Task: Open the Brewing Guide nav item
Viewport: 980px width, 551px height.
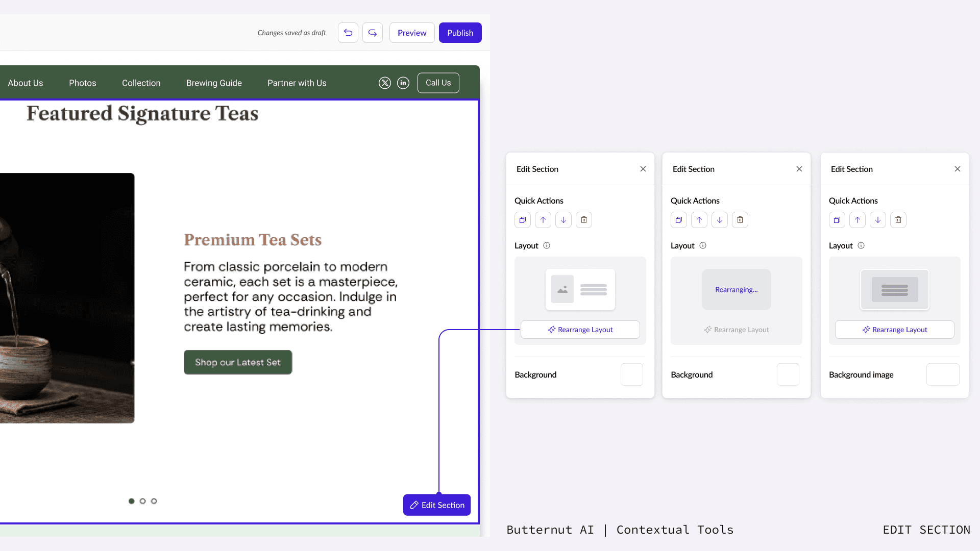Action: point(214,83)
